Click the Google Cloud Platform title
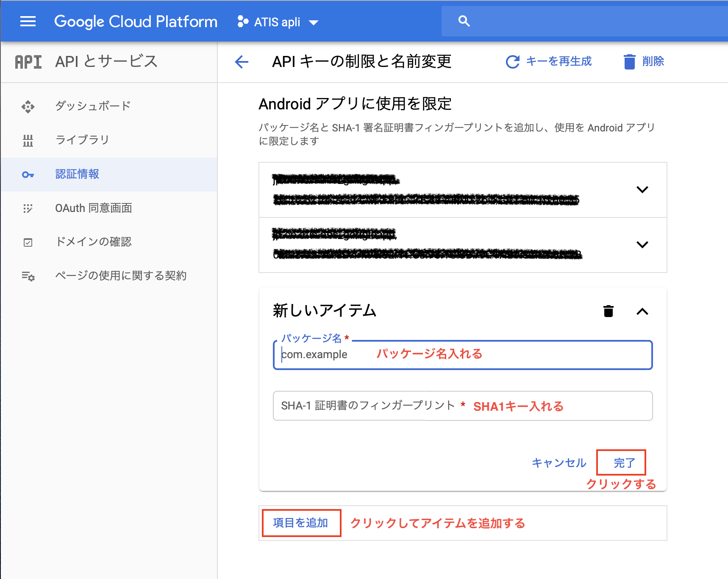 pyautogui.click(x=136, y=22)
